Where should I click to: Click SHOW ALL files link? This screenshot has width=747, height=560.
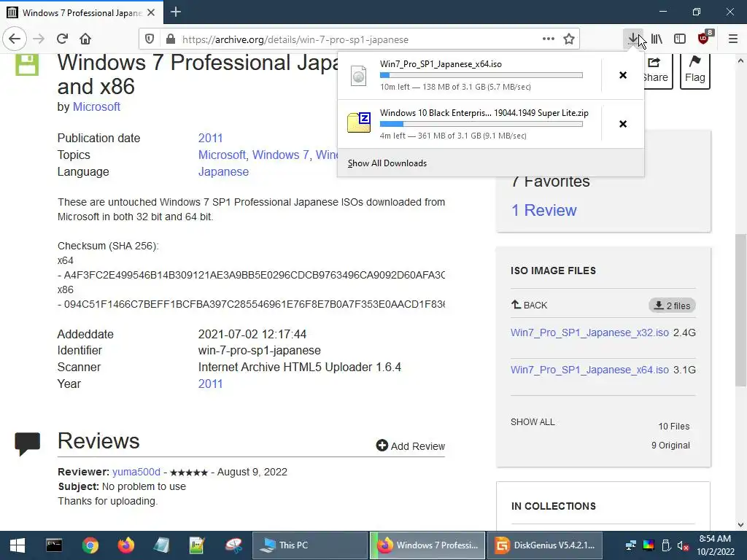(x=533, y=422)
